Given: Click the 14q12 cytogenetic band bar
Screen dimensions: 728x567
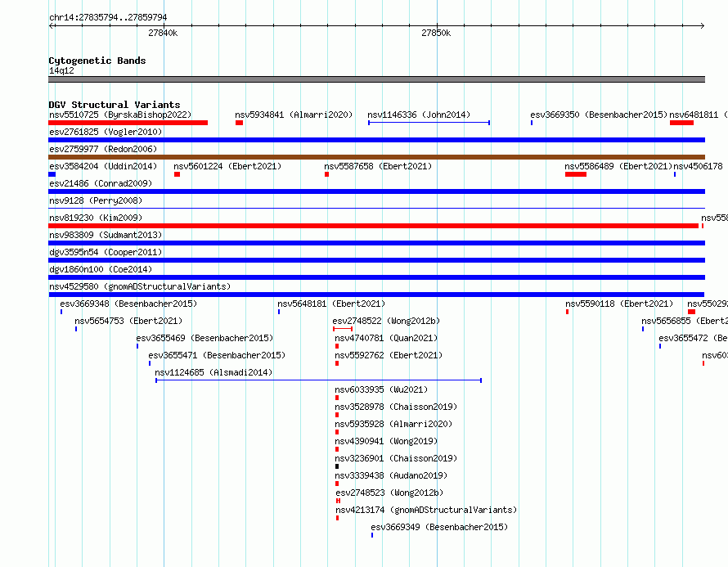Looking at the screenshot, I should click(376, 79).
